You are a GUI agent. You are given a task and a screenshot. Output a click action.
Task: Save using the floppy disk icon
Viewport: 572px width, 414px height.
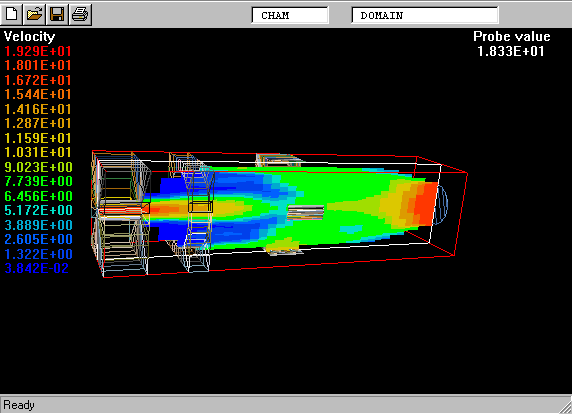coord(57,15)
